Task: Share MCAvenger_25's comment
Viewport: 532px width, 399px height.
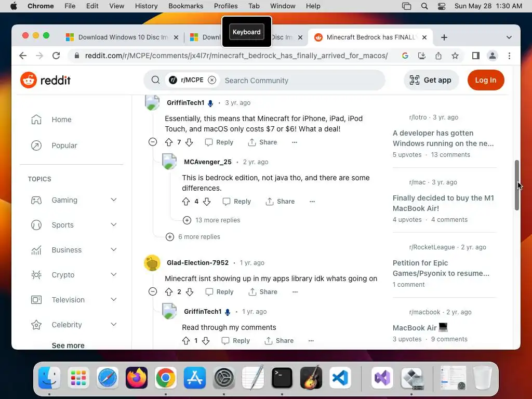Action: [280, 202]
